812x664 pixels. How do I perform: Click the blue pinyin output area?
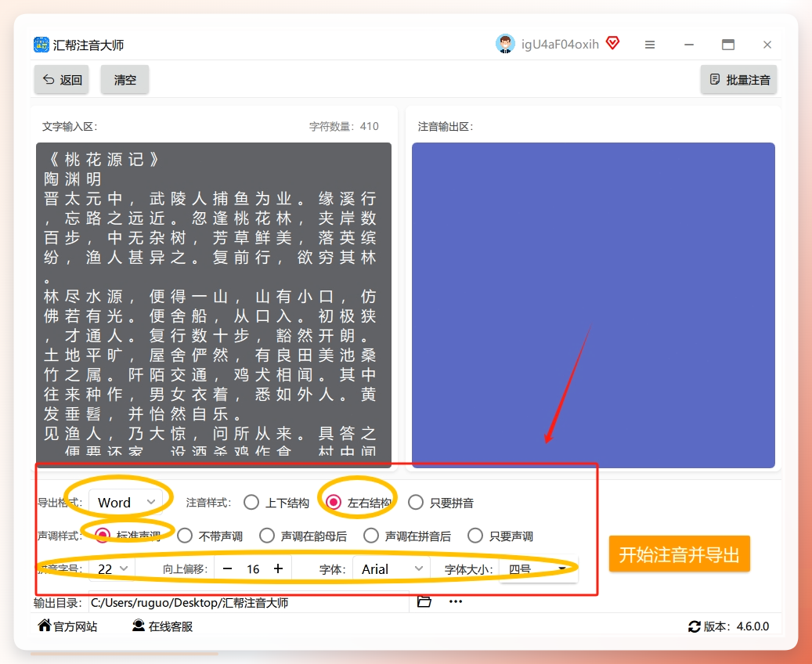pos(594,305)
